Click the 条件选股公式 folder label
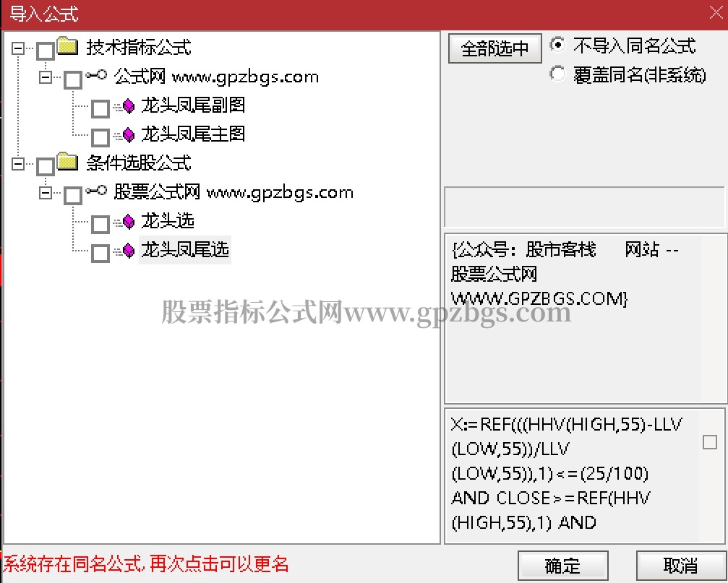Viewport: 728px width, 583px height. [x=139, y=163]
